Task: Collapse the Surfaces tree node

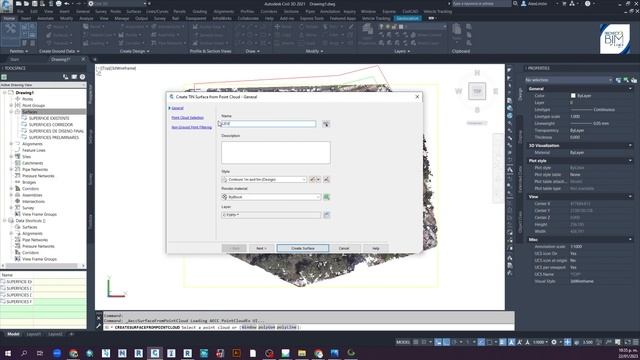Action: (x=11, y=111)
